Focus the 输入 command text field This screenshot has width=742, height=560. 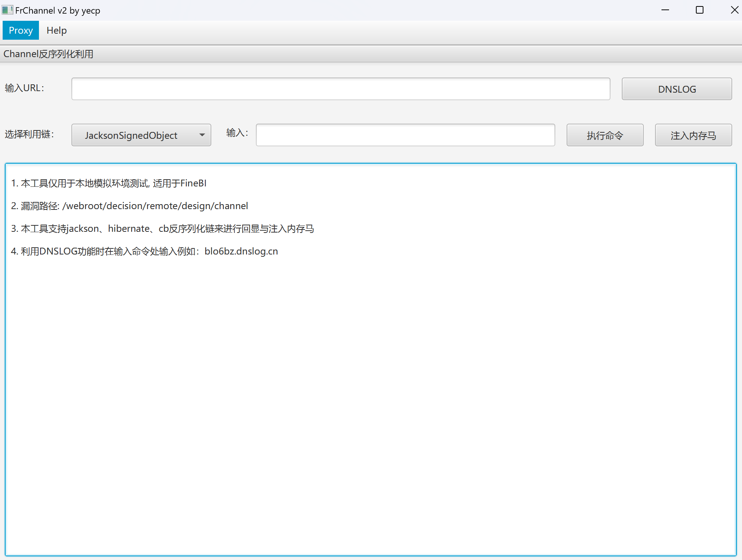405,135
